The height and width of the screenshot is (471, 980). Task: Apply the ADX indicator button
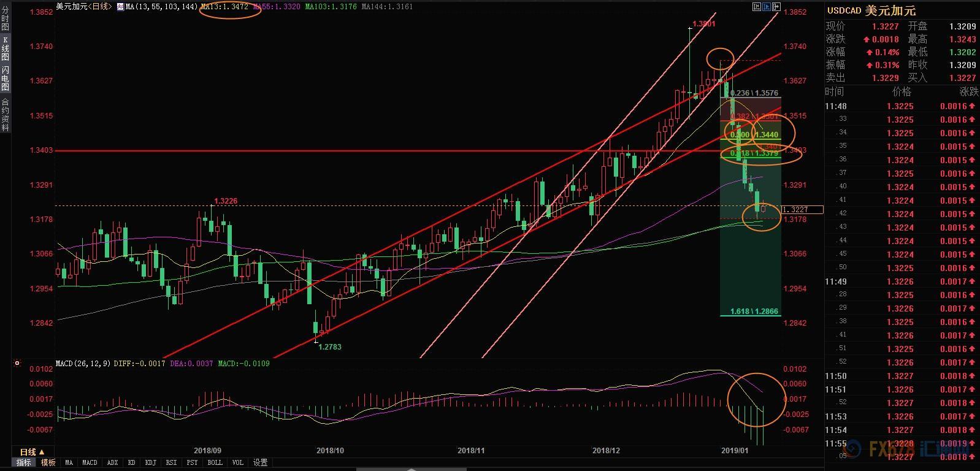pyautogui.click(x=112, y=462)
